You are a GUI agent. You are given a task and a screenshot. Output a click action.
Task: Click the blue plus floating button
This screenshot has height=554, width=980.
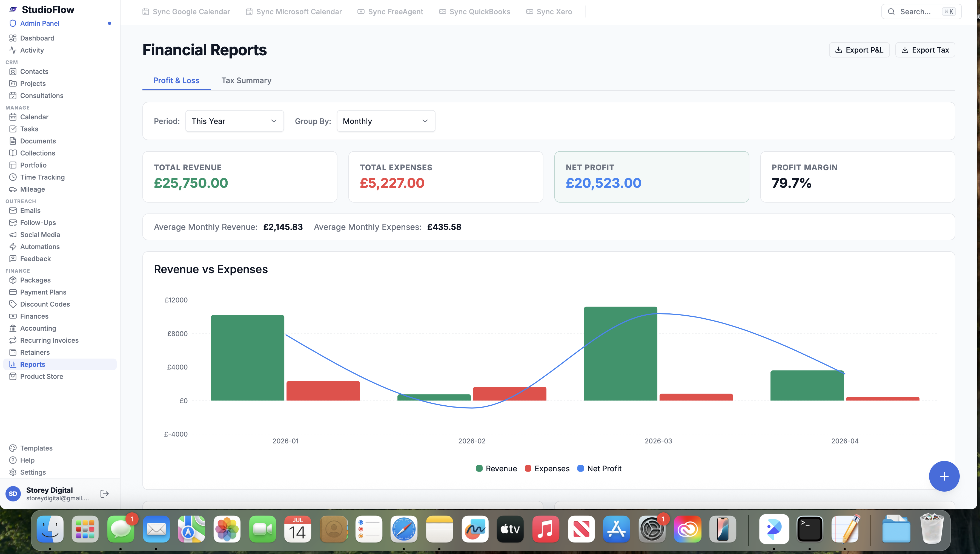tap(944, 476)
